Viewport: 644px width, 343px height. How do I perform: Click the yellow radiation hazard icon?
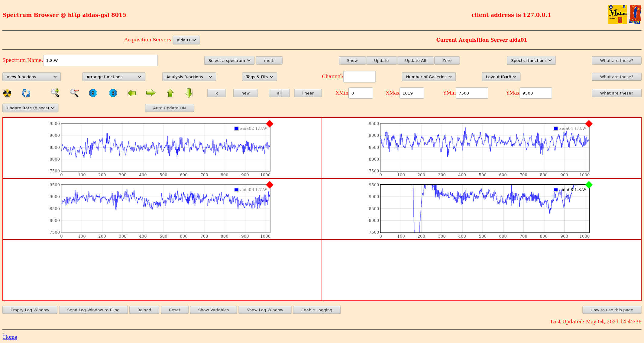(7, 93)
